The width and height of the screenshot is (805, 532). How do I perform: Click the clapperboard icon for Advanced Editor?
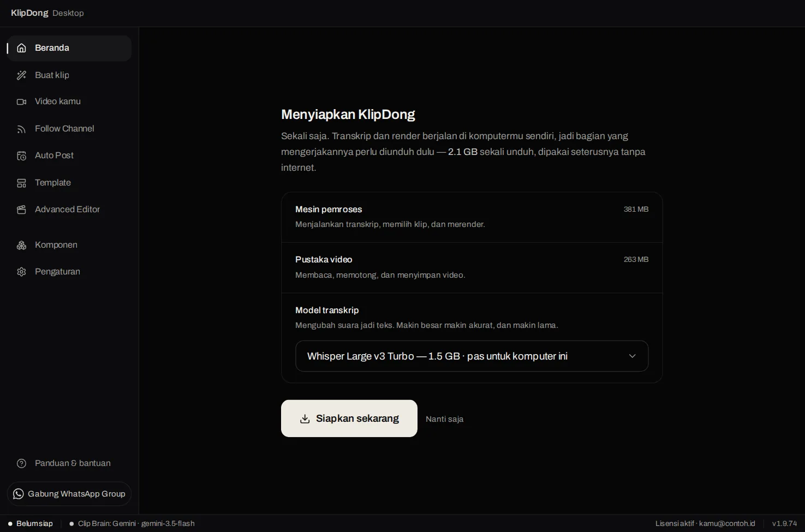[21, 210]
